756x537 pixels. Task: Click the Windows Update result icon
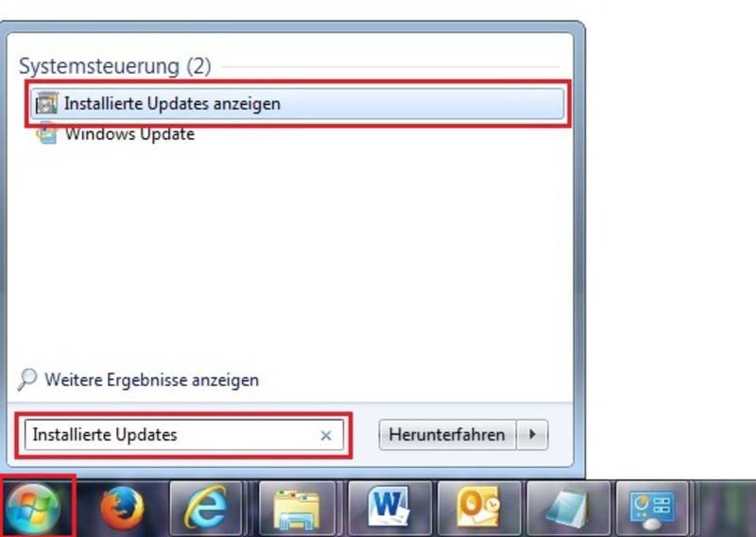pos(46,133)
